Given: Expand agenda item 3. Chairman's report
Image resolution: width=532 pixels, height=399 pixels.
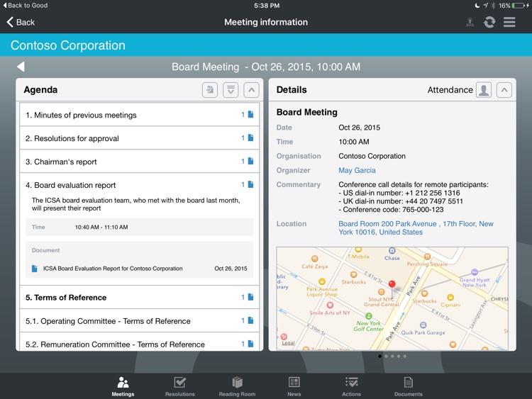Looking at the screenshot, I should 140,162.
